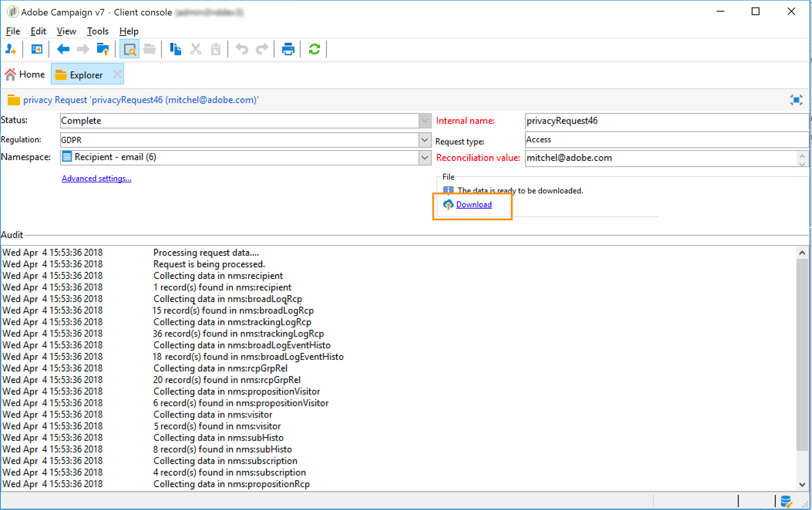Select 'Collecting data in nms:propositionRcp' row
The height and width of the screenshot is (510, 812).
pos(398,484)
